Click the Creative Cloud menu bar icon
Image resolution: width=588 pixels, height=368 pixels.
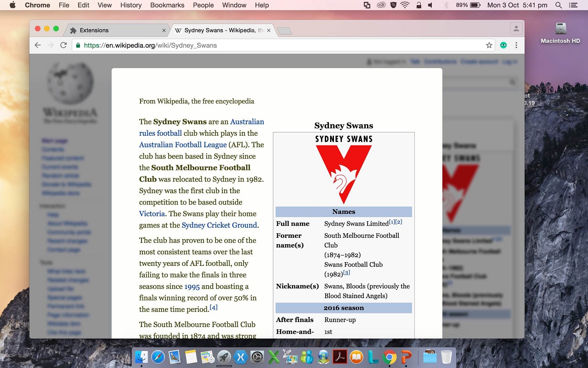381,5
